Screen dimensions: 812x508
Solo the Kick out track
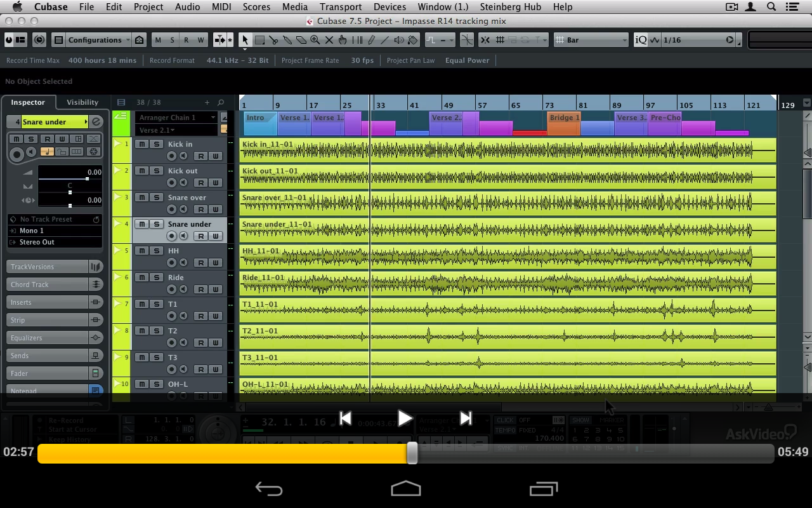click(156, 171)
